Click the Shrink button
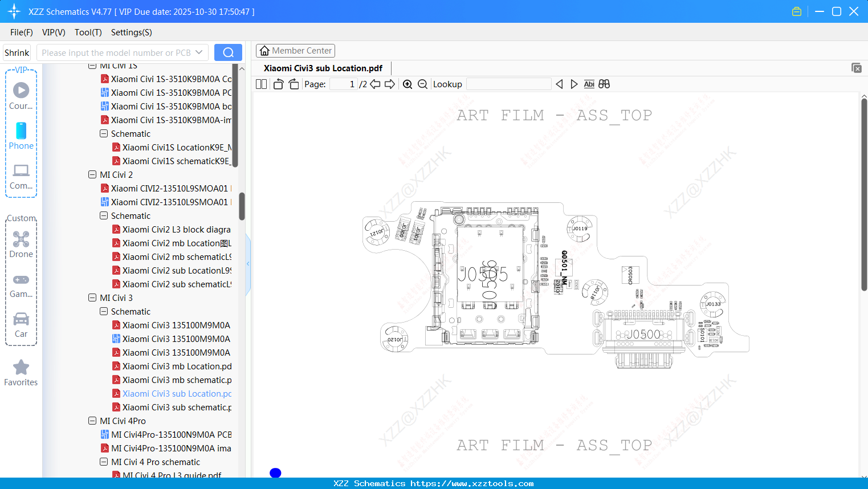Viewport: 868px width, 489px height. [x=17, y=52]
